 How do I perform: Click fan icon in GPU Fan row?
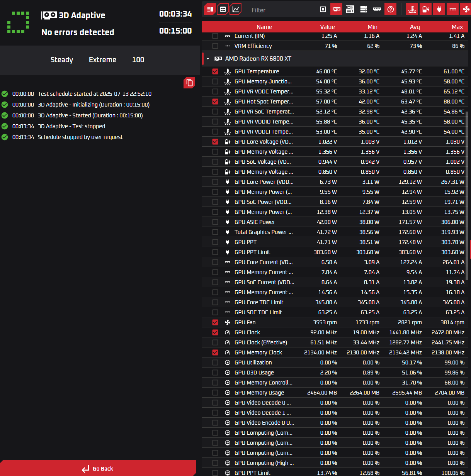228,322
